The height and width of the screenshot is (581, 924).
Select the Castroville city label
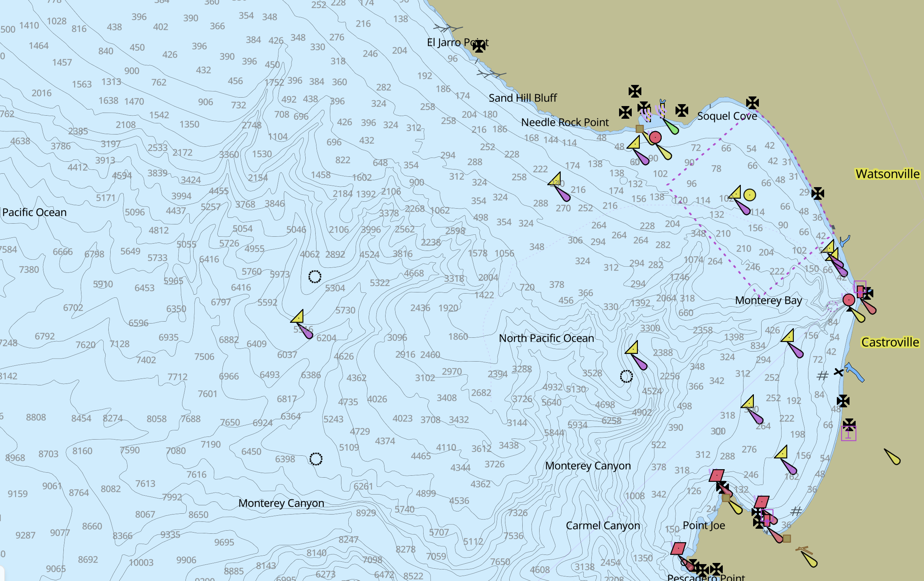pyautogui.click(x=890, y=342)
